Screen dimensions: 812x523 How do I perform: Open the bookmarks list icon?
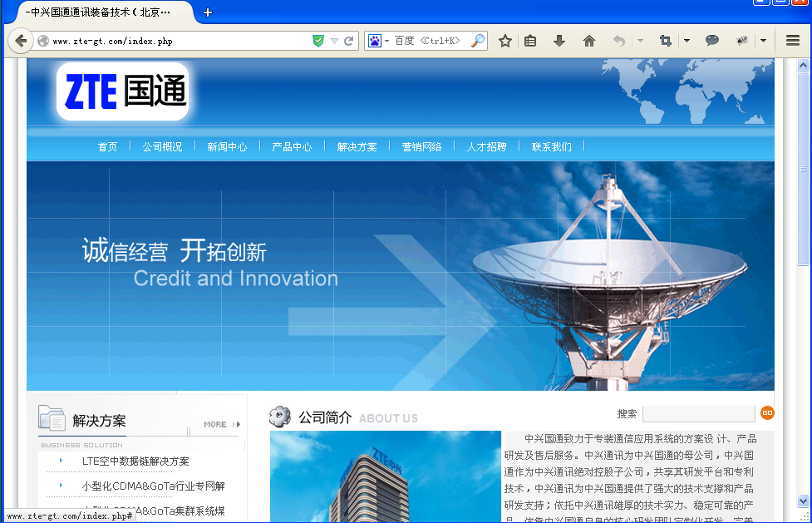tap(530, 41)
